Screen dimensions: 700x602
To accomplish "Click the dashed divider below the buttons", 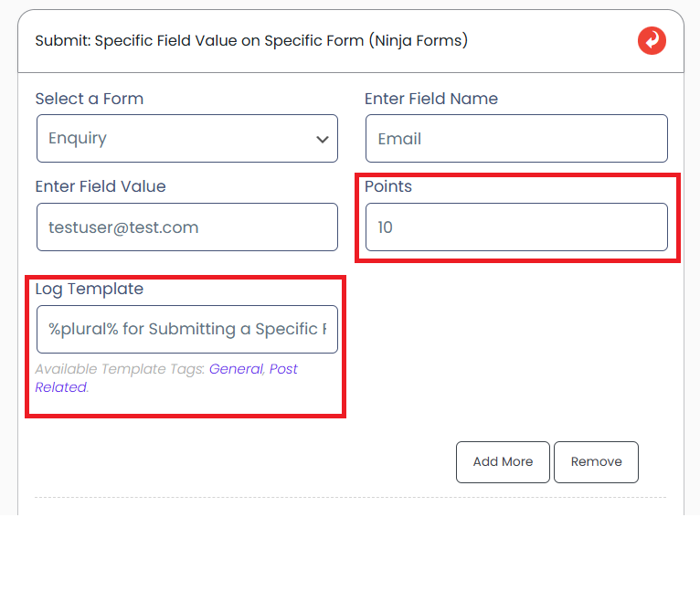I will (x=350, y=498).
